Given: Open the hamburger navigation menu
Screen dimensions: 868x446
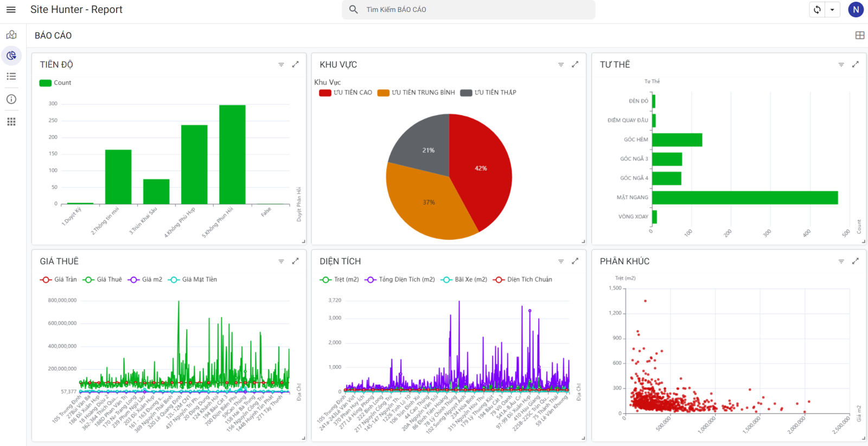Looking at the screenshot, I should [x=11, y=10].
